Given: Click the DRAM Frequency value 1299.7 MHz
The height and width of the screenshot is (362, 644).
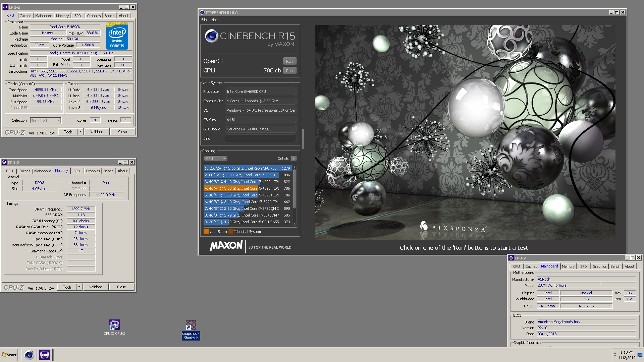Looking at the screenshot, I should [x=81, y=209].
